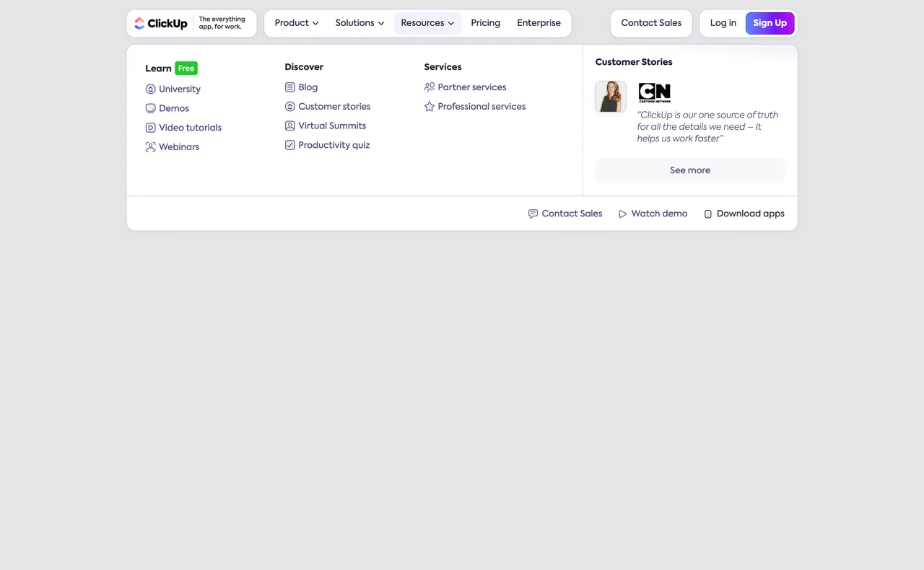Click the Professional services star icon
Viewport: 924px width, 570px height.
[430, 107]
